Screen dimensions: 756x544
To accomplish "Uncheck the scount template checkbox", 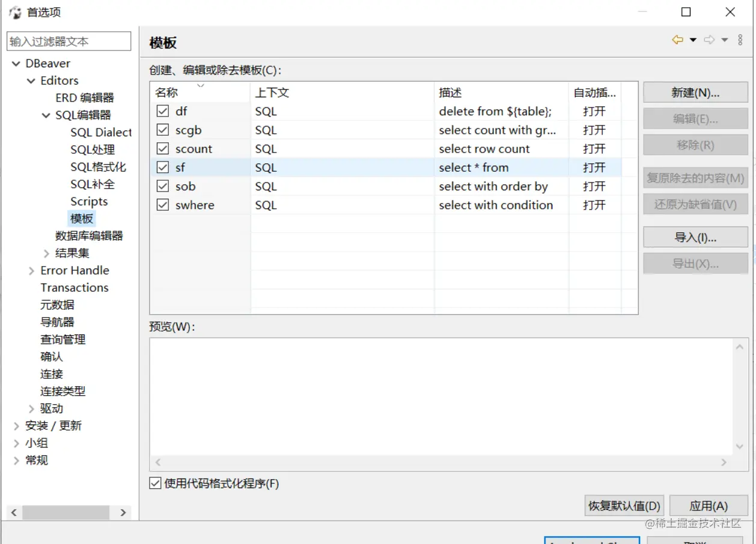I will (x=162, y=148).
